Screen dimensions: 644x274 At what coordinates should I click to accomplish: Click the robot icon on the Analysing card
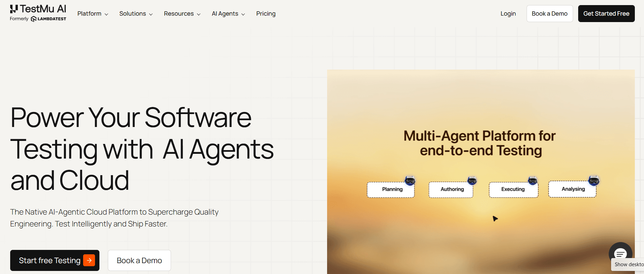(593, 180)
